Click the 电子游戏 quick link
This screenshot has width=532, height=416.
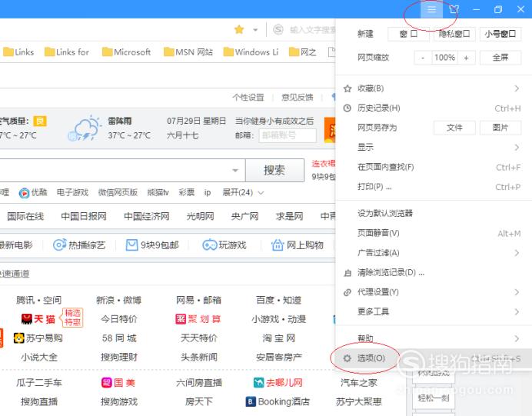click(72, 193)
